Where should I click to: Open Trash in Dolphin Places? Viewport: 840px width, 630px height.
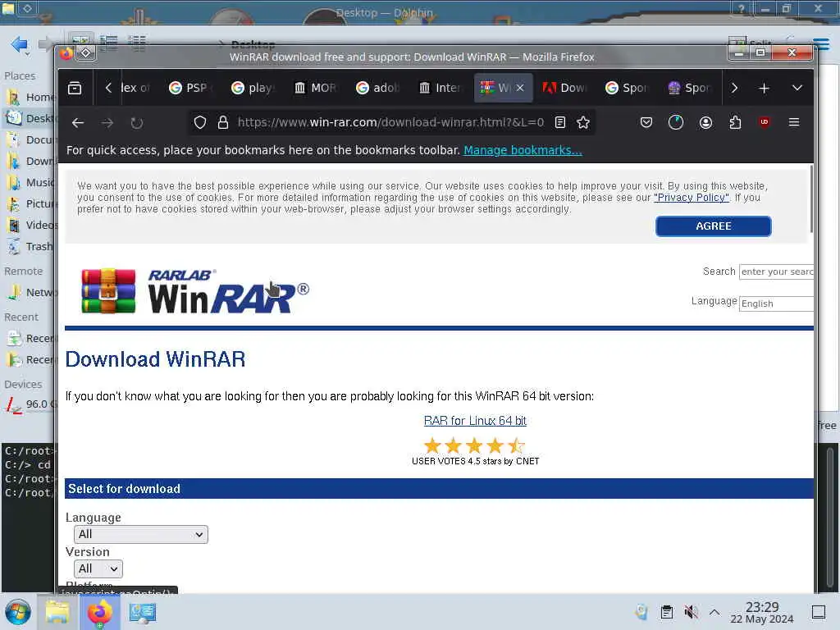(x=30, y=246)
